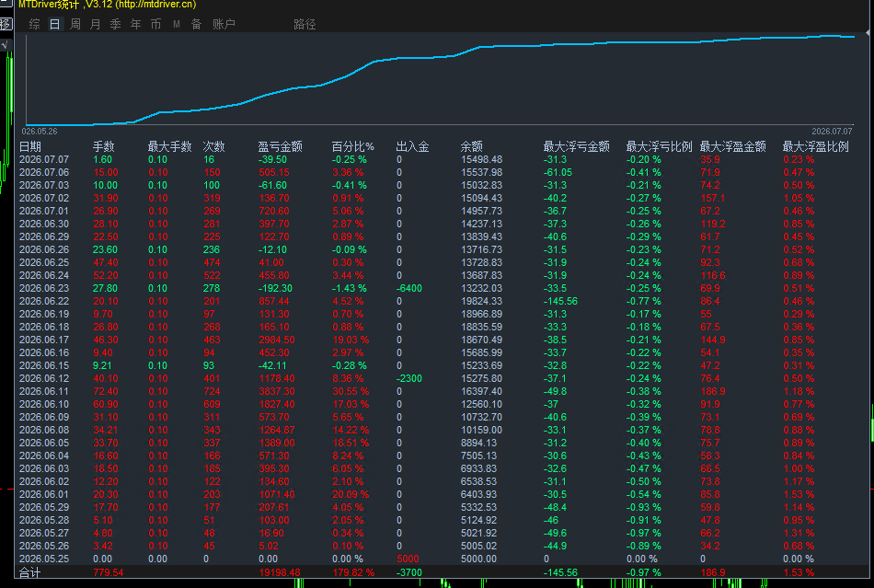This screenshot has width=874, height=588.
Task: Click the 3837.30 profit value
Action: pyautogui.click(x=277, y=391)
